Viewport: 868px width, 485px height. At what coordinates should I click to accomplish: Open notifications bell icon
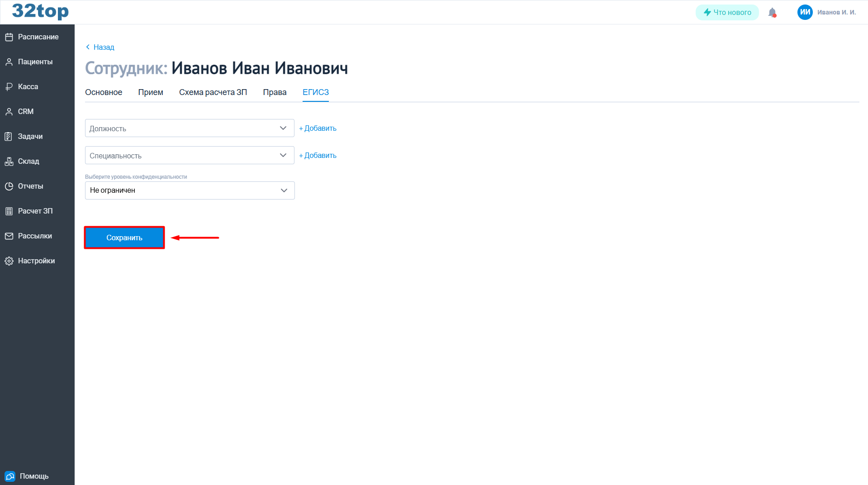tap(772, 13)
